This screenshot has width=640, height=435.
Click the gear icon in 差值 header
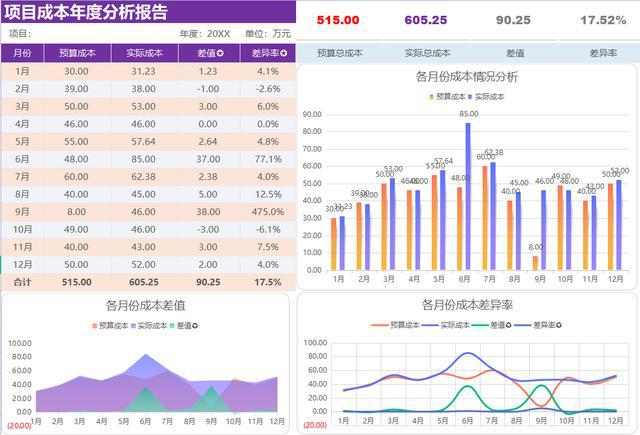coord(219,53)
